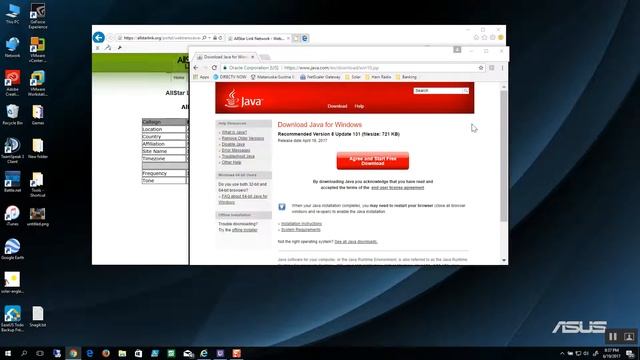Close the 'Download Java for Windows' tab

253,57
